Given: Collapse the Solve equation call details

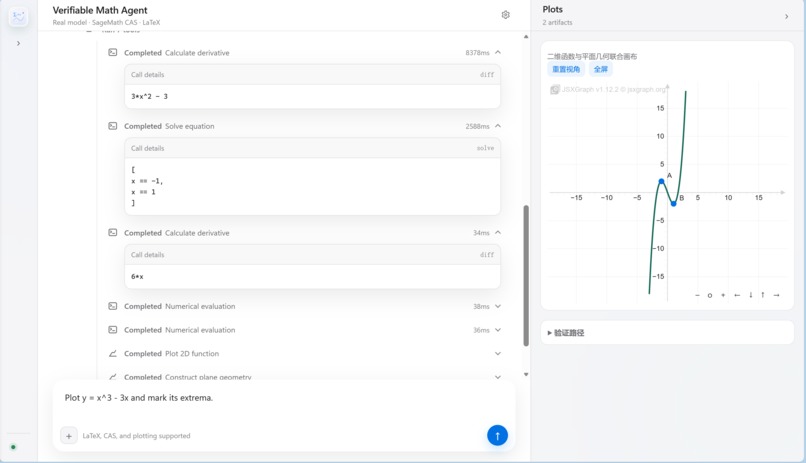Looking at the screenshot, I should coord(498,126).
